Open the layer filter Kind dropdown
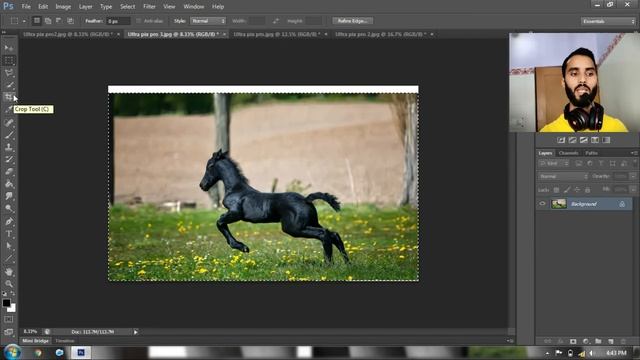Screen dimensions: 640x360 click(554, 164)
